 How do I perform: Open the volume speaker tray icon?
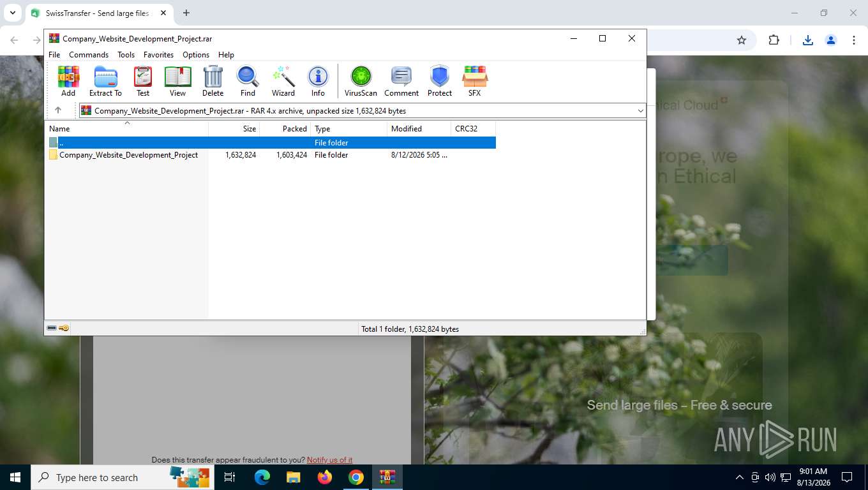tap(770, 477)
